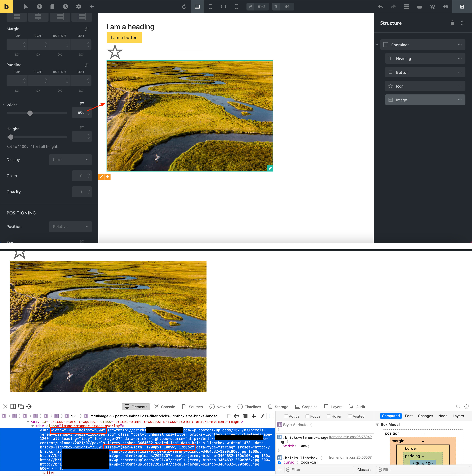Collapse the Container tree chevron
The height and width of the screenshot is (476, 472).
[x=377, y=45]
